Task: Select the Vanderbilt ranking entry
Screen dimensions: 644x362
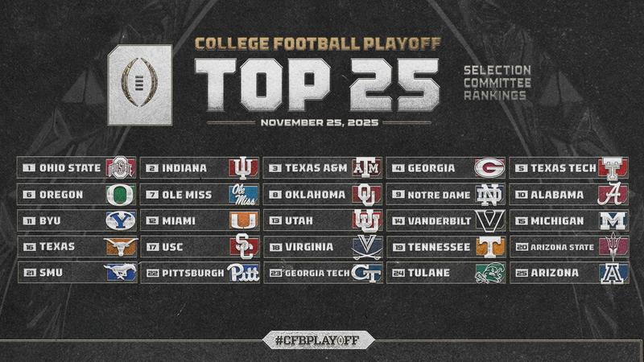Action: tap(446, 220)
